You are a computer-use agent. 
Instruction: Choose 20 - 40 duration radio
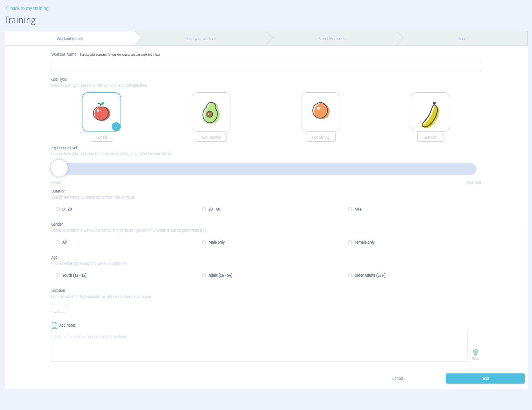coord(204,209)
